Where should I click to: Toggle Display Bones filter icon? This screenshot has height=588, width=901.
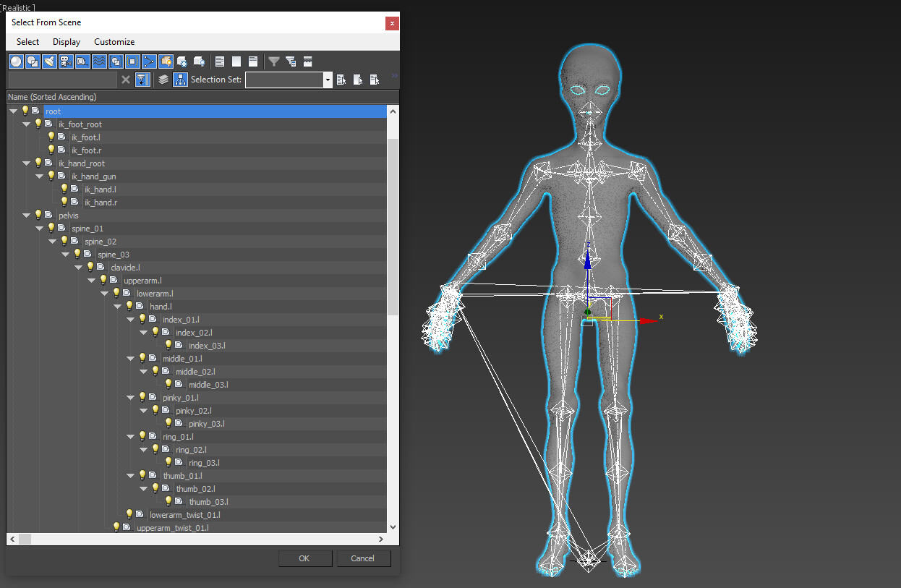point(149,61)
